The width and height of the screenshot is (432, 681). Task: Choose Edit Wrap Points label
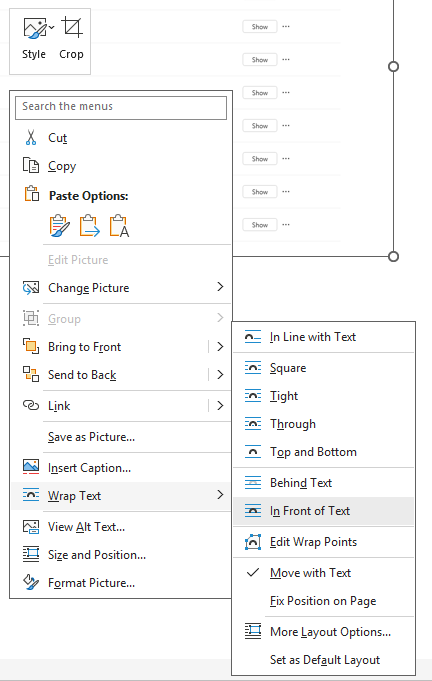click(313, 542)
